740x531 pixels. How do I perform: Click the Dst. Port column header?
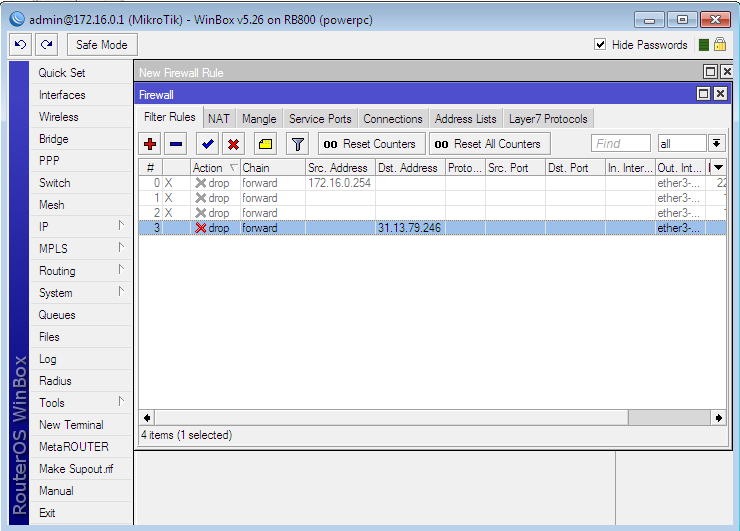pos(575,168)
